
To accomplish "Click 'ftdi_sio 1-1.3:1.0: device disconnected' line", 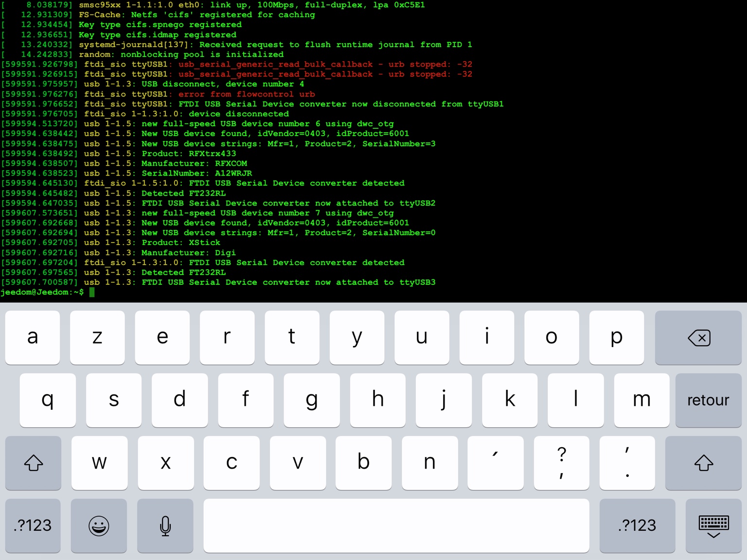I will click(145, 114).
